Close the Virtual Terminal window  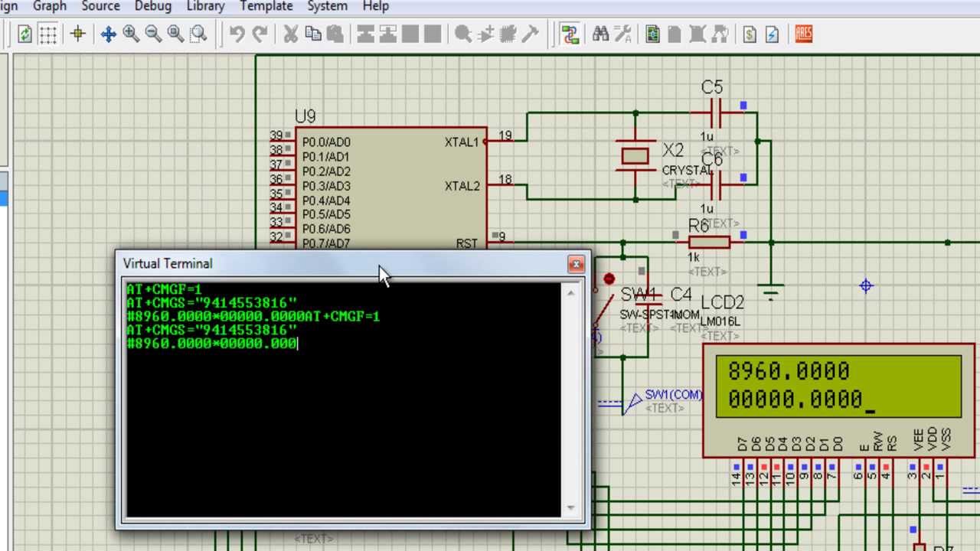click(576, 264)
